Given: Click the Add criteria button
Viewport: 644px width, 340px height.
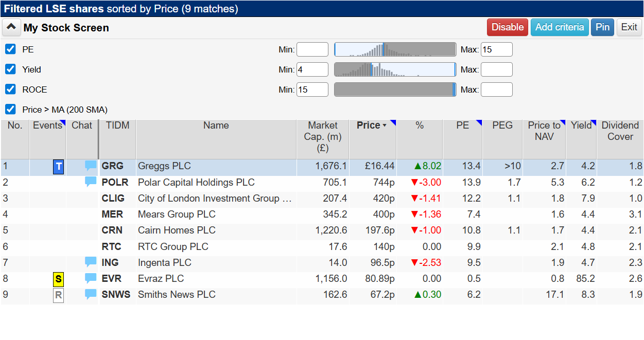Looking at the screenshot, I should (560, 27).
